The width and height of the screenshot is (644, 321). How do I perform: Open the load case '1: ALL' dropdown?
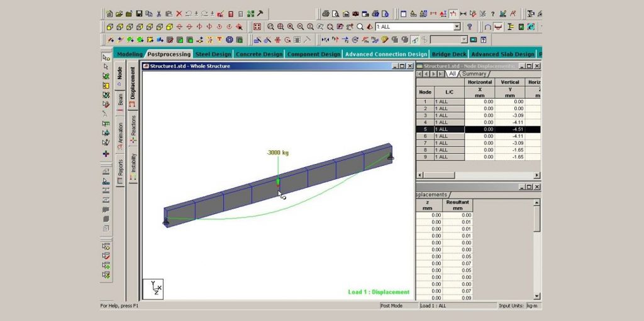coord(457,27)
